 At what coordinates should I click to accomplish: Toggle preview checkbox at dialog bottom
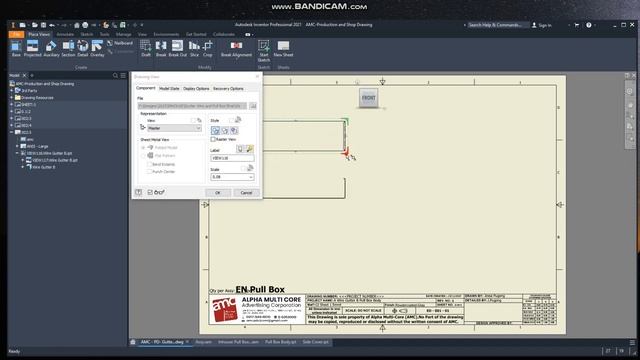tap(150, 192)
